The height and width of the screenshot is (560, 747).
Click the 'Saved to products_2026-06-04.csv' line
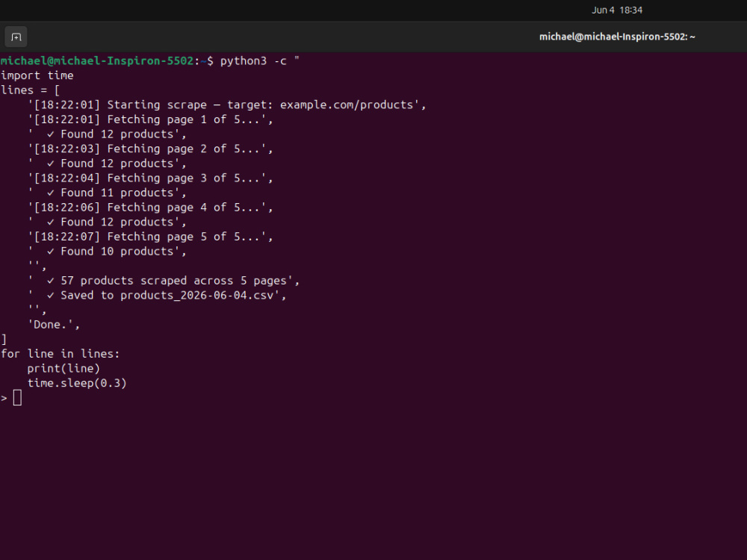coord(157,295)
